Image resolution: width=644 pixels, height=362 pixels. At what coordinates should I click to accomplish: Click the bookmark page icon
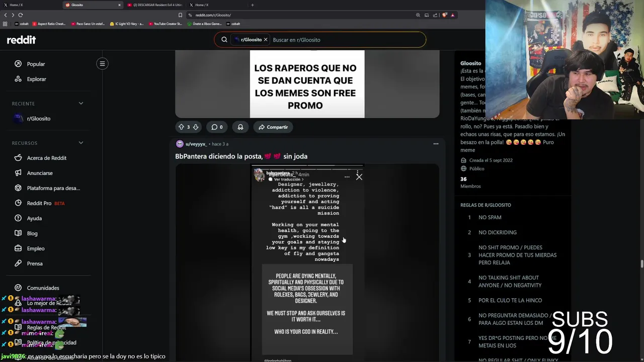[180, 15]
